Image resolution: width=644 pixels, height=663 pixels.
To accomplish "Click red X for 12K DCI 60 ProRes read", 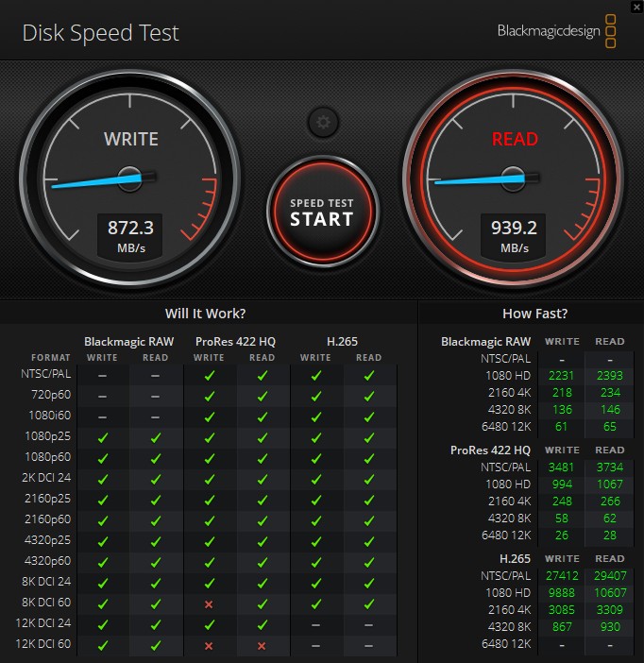I will pyautogui.click(x=263, y=646).
